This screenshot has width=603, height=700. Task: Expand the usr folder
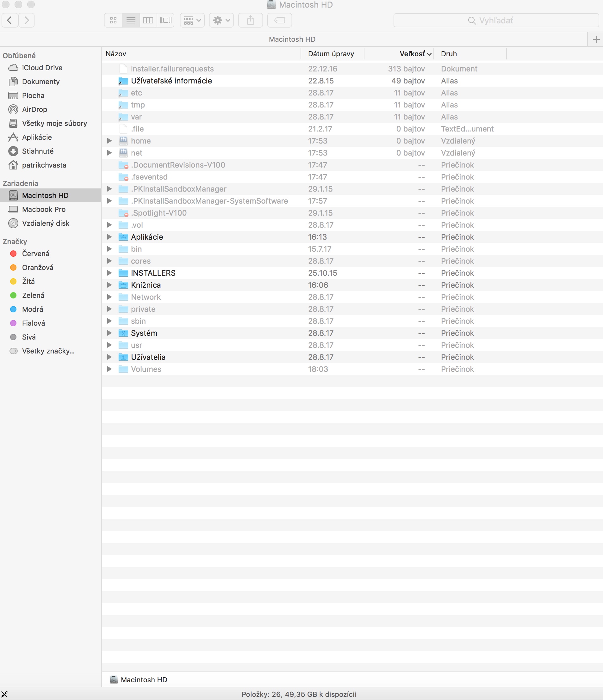tap(109, 345)
